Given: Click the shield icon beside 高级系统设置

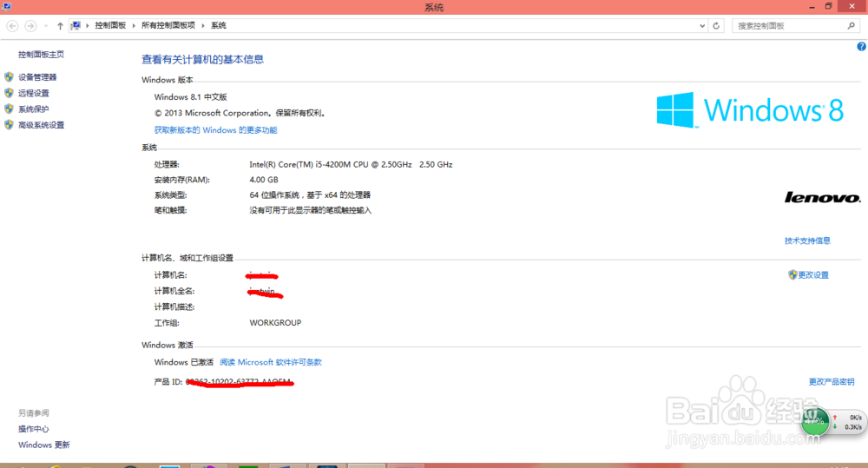Looking at the screenshot, I should 9,125.
